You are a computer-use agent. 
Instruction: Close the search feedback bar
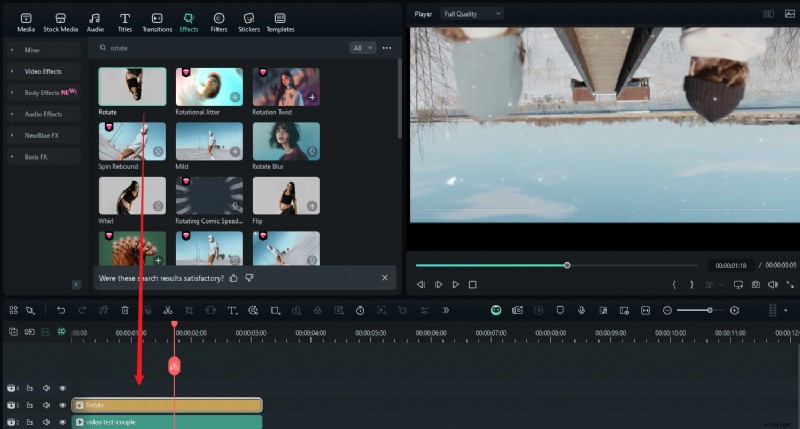coord(385,278)
